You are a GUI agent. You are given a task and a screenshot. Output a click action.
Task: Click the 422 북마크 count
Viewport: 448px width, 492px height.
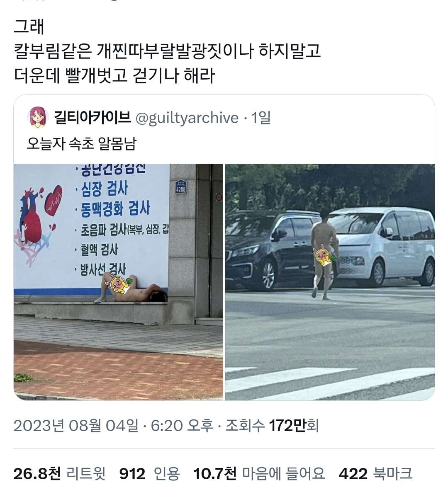tap(375, 473)
